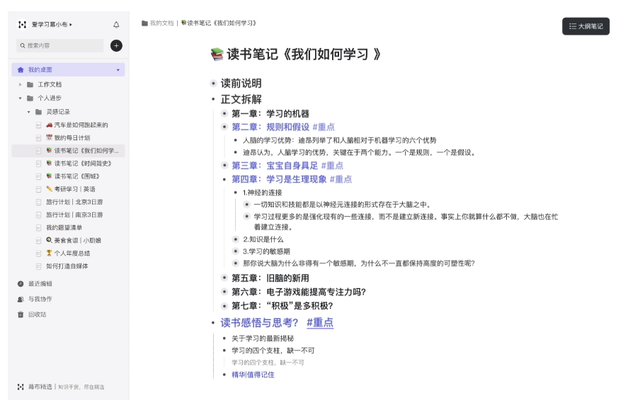Click the document icon of 如何打造自媒体
Viewport: 640px width, 410px height.
39,266
